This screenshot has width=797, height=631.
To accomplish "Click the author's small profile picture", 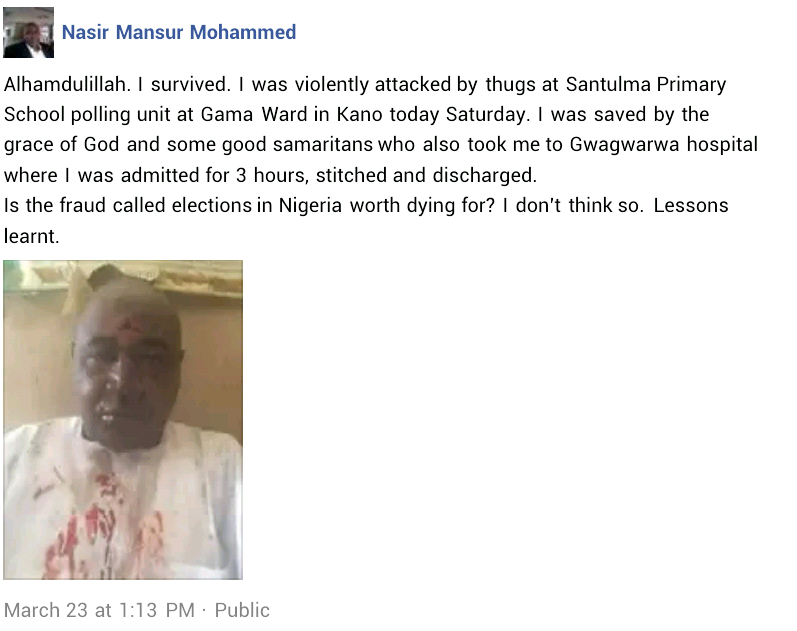I will [x=28, y=33].
